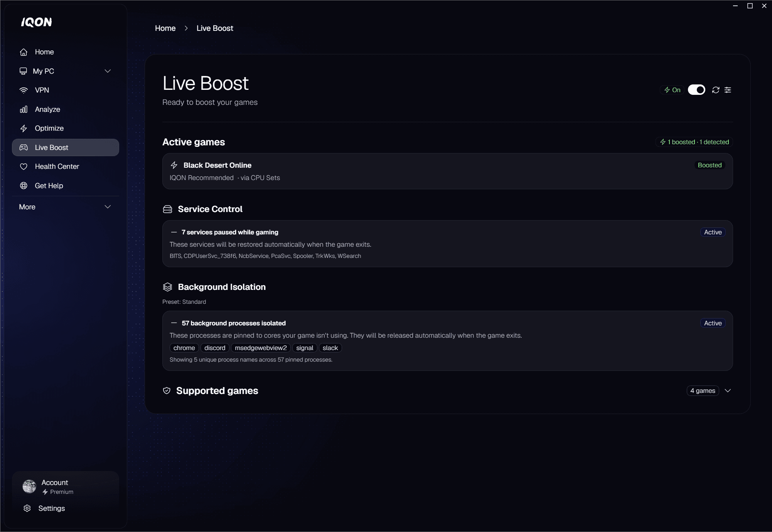Screen dimensions: 772x532
Task: Click the On status badge
Action: [672, 90]
